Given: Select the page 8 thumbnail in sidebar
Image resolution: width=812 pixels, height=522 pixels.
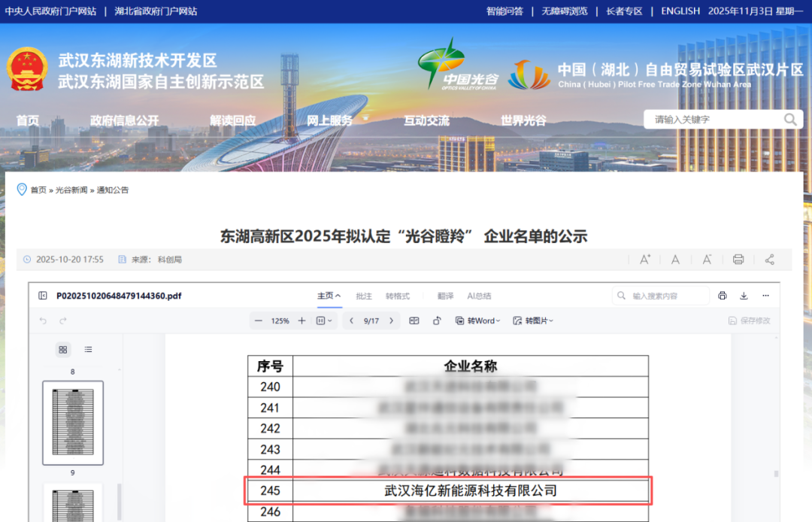Looking at the screenshot, I should (73, 422).
